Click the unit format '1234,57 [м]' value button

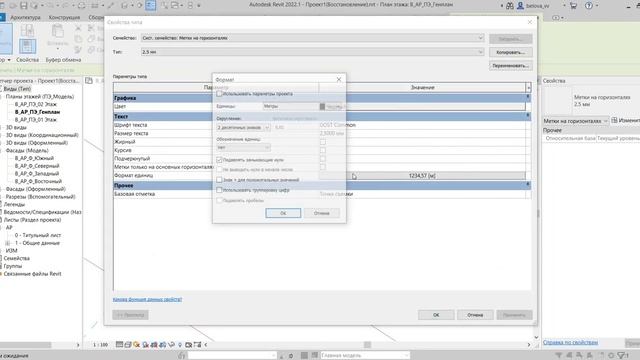(422, 176)
